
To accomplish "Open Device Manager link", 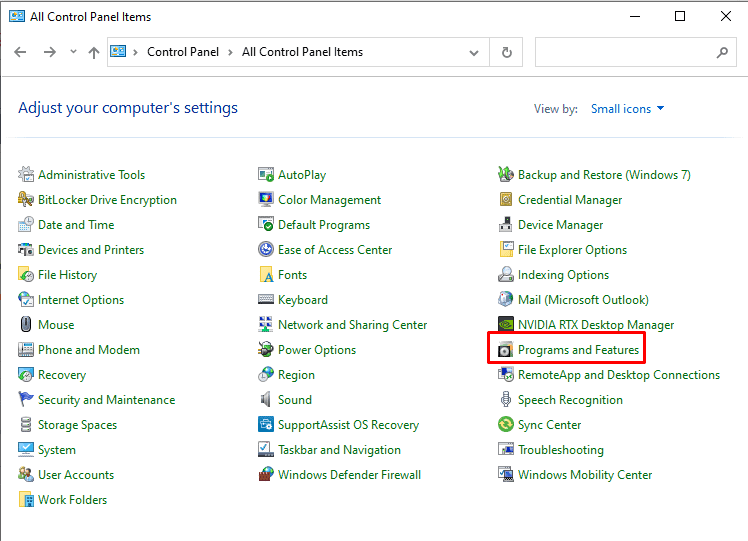I will point(561,224).
